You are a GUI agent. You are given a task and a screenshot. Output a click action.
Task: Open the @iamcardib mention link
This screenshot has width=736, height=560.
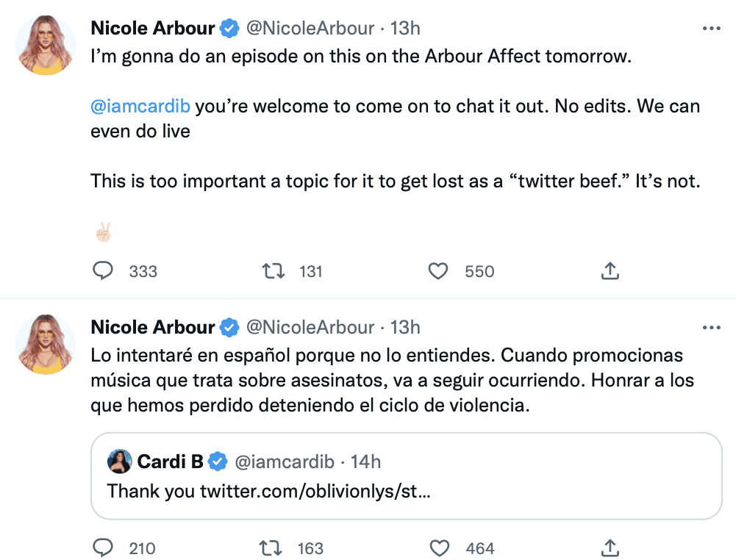[x=140, y=107]
